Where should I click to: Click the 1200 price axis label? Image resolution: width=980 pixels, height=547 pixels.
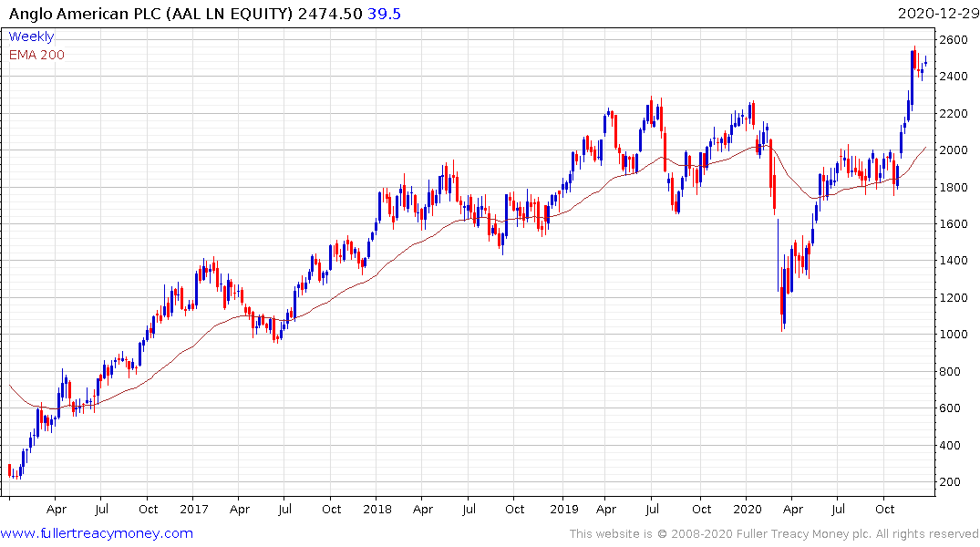click(x=954, y=297)
